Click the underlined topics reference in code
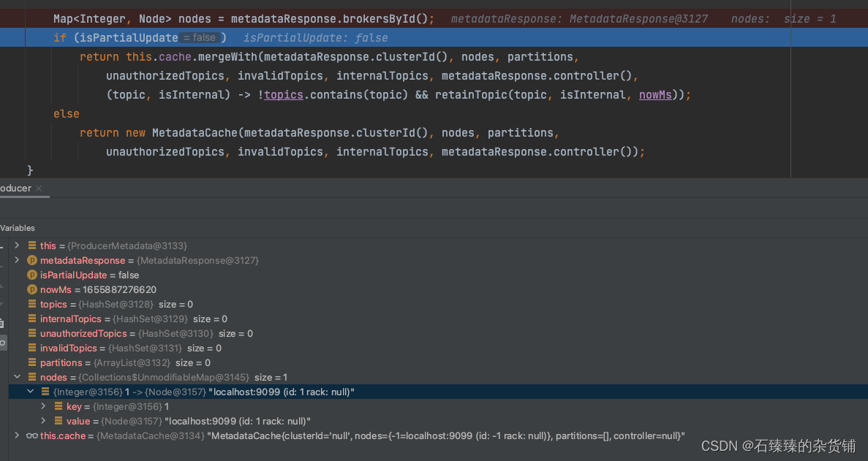This screenshot has width=868, height=461. tap(284, 94)
